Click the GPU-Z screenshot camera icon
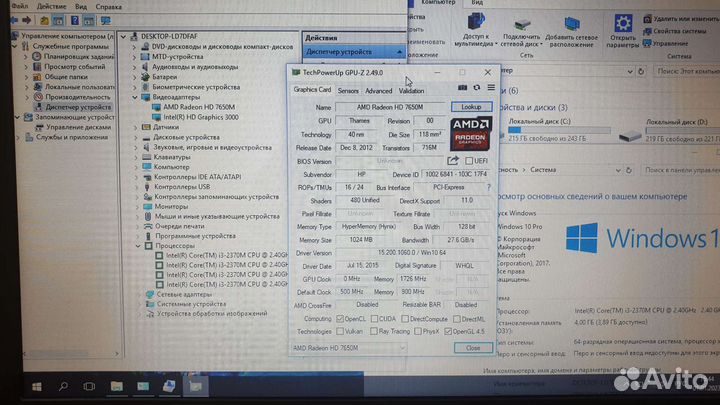 (x=463, y=87)
